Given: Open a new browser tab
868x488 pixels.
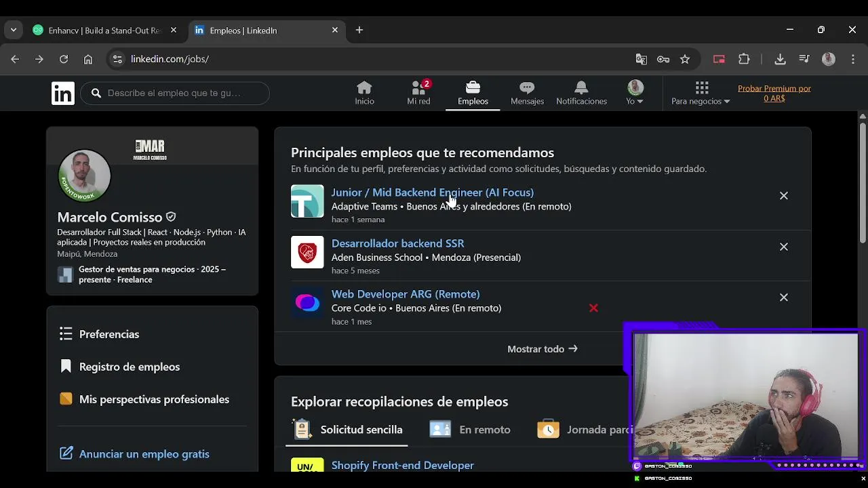Looking at the screenshot, I should point(359,30).
